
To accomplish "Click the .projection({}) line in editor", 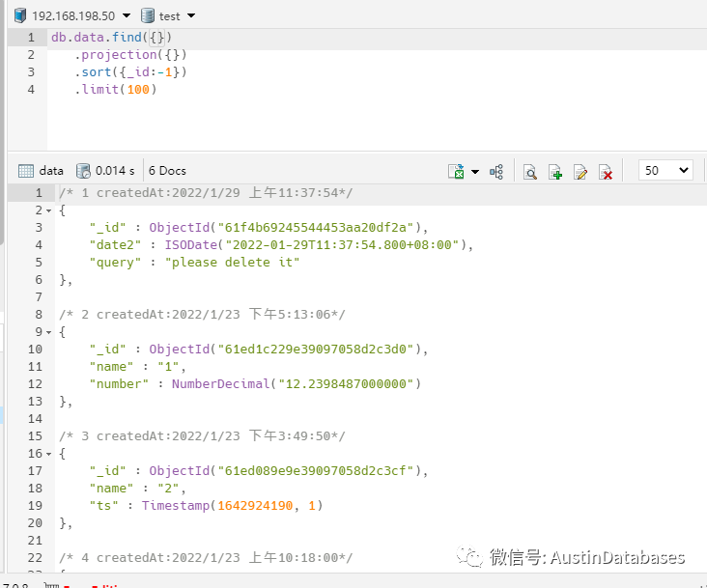I will point(130,54).
